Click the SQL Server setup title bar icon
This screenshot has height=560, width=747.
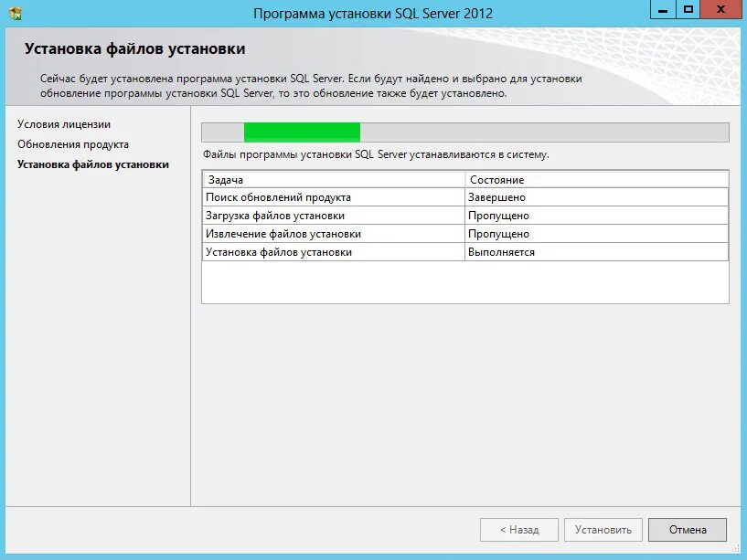pyautogui.click(x=16, y=14)
